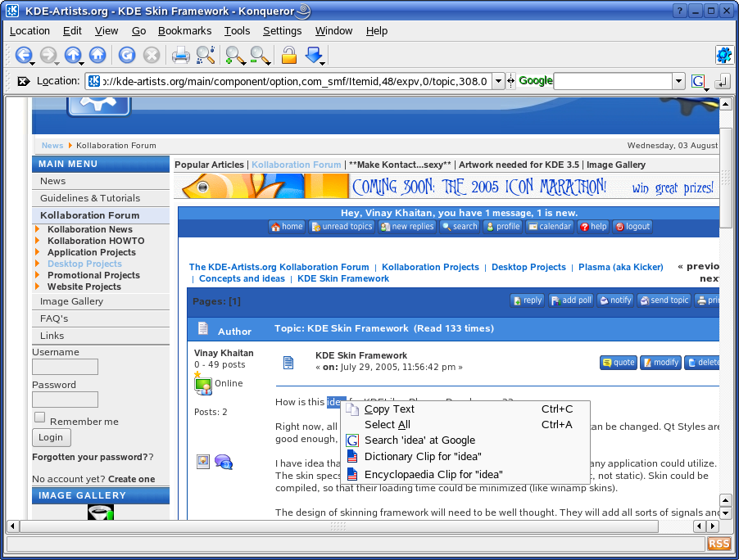The image size is (739, 560).
Task: Open unread topics in forum bar
Action: 342,227
